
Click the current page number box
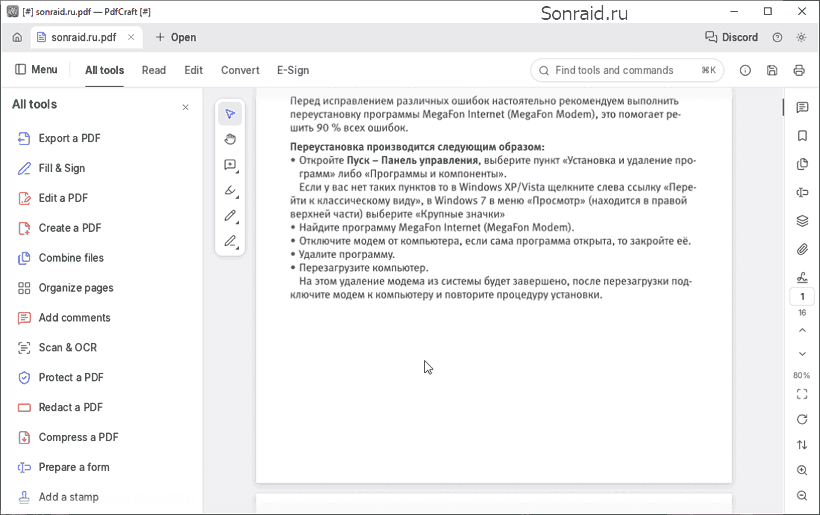[x=802, y=296]
